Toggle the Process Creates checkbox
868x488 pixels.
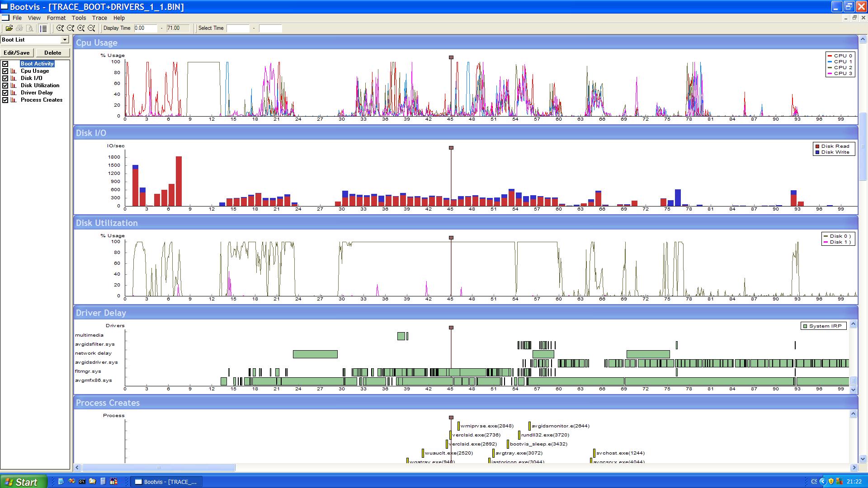5,100
